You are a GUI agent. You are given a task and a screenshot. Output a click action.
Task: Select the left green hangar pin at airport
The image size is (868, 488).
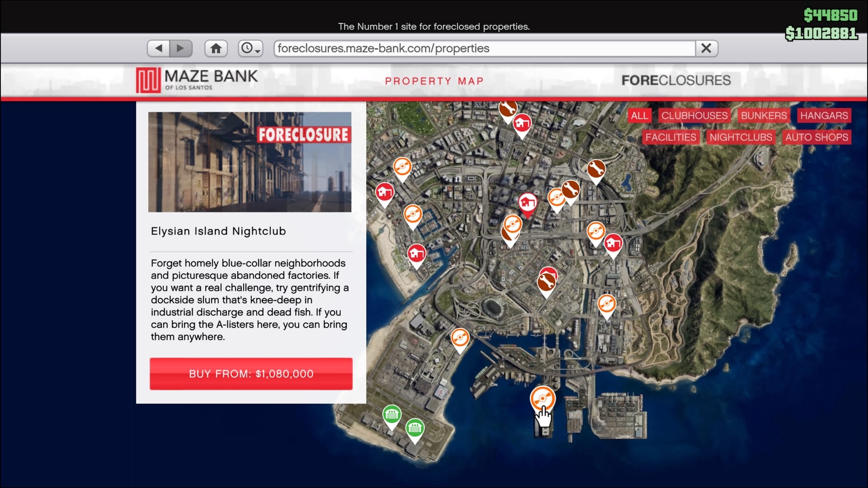[x=392, y=415]
